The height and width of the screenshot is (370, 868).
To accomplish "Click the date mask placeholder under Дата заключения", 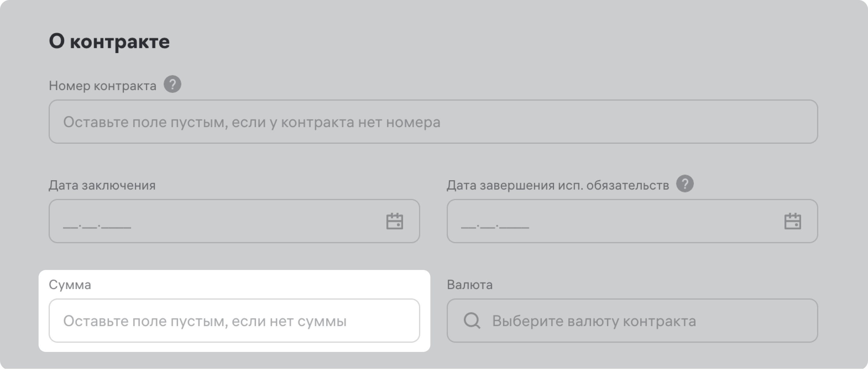I will (x=97, y=225).
